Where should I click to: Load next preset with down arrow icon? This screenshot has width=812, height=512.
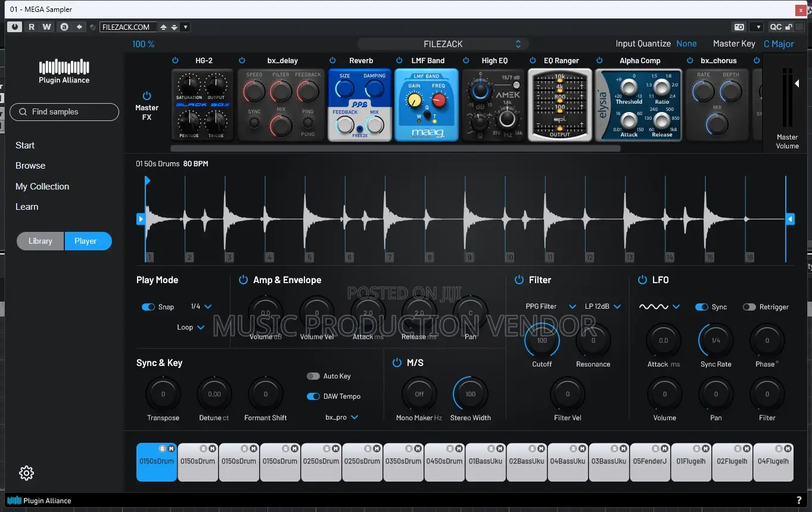(x=174, y=27)
